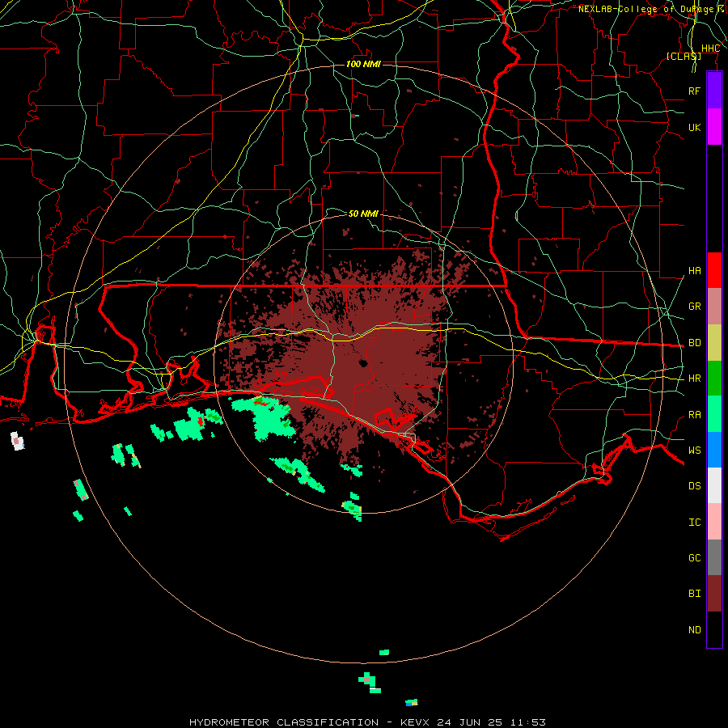Click the HA legend label
Screen dimensions: 728x728
click(694, 270)
